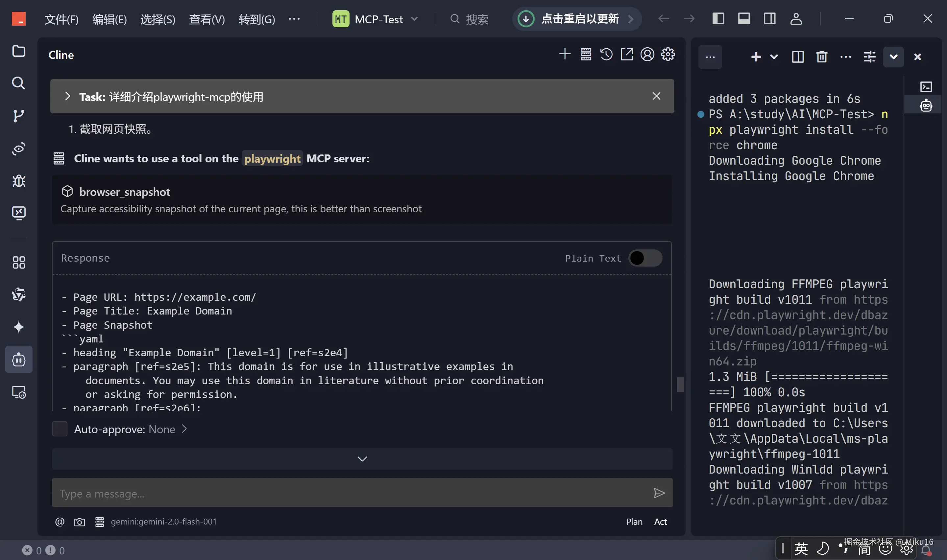
Task: Open the Cline history icon
Action: pyautogui.click(x=606, y=55)
